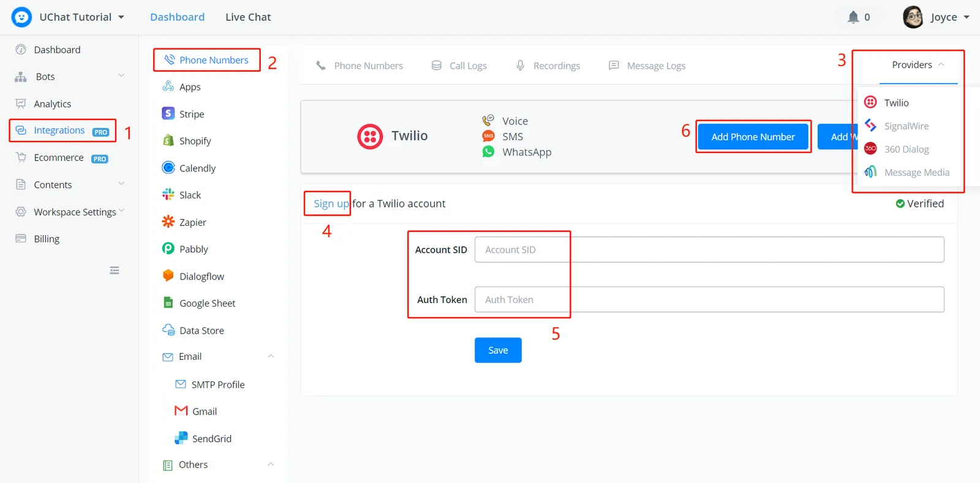This screenshot has height=483, width=980.
Task: Click the Gmail icon
Action: [181, 411]
